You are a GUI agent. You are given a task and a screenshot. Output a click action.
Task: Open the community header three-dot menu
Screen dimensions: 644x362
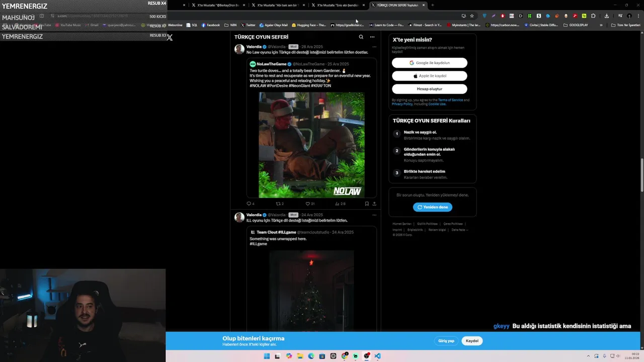(372, 37)
